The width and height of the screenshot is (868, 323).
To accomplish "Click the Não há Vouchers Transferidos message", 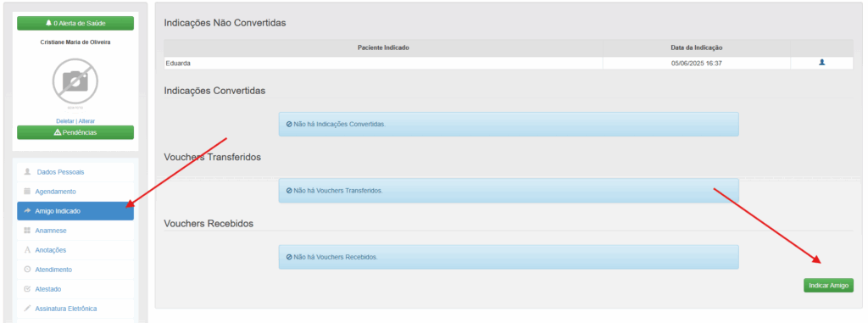I will point(509,191).
